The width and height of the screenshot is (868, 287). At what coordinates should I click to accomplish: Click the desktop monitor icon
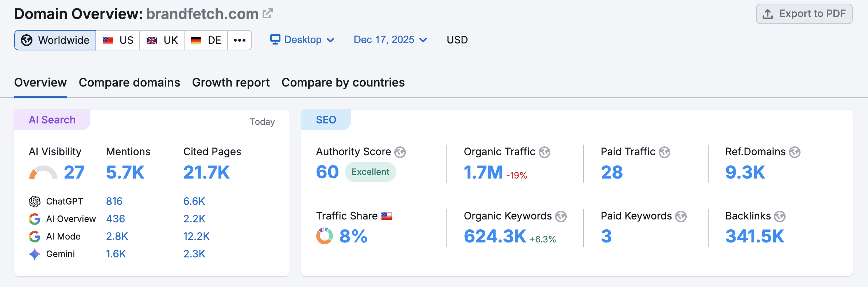(x=275, y=39)
